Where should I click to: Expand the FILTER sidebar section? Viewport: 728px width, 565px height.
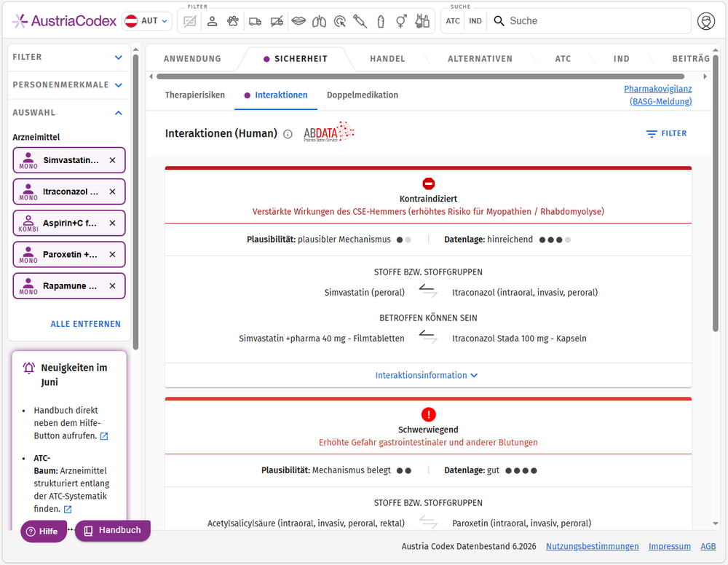coord(67,57)
